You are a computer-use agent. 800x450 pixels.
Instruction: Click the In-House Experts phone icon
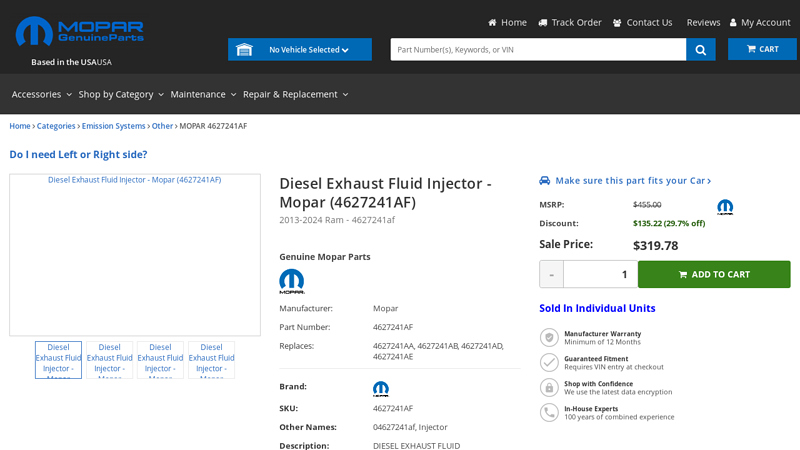pos(549,412)
